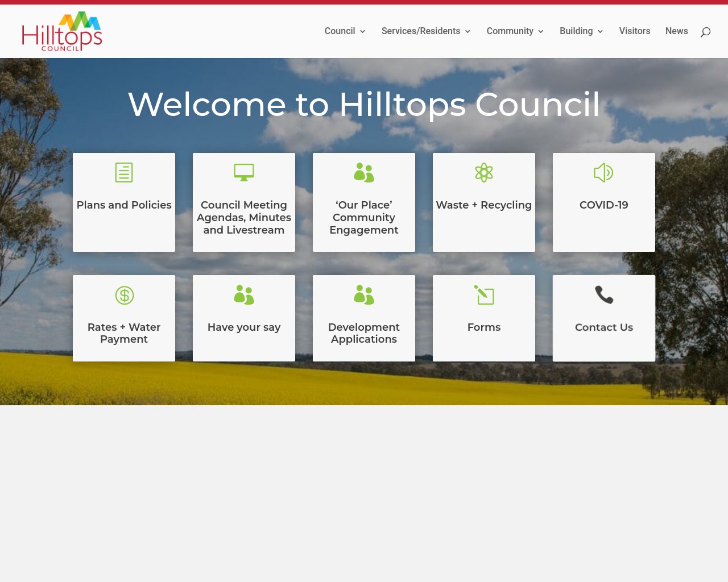The image size is (728, 582).
Task: Open the Development Applications link
Action: [364, 333]
